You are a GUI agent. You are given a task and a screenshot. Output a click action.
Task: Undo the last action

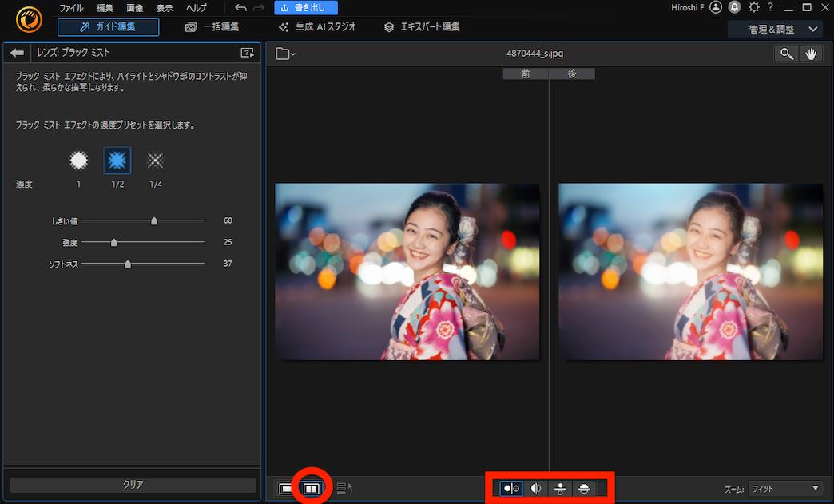pyautogui.click(x=240, y=7)
